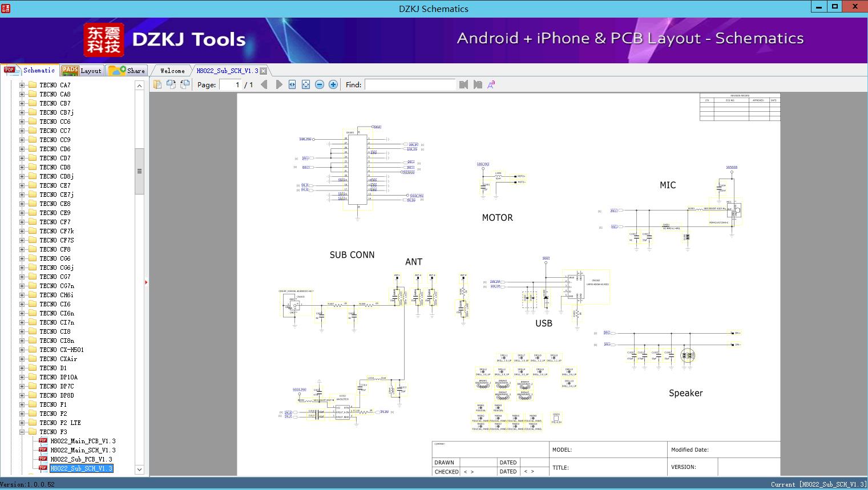This screenshot has width=868, height=490.
Task: Open the Share tab
Action: (x=128, y=71)
